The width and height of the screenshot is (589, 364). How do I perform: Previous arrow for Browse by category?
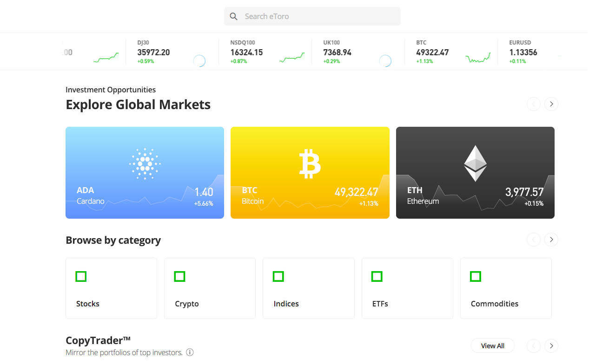534,240
